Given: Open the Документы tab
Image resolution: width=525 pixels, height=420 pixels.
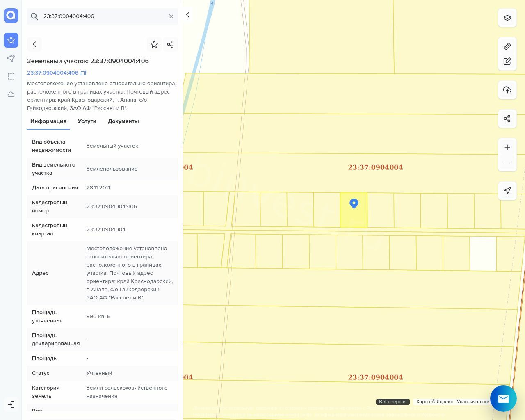Looking at the screenshot, I should pos(123,121).
